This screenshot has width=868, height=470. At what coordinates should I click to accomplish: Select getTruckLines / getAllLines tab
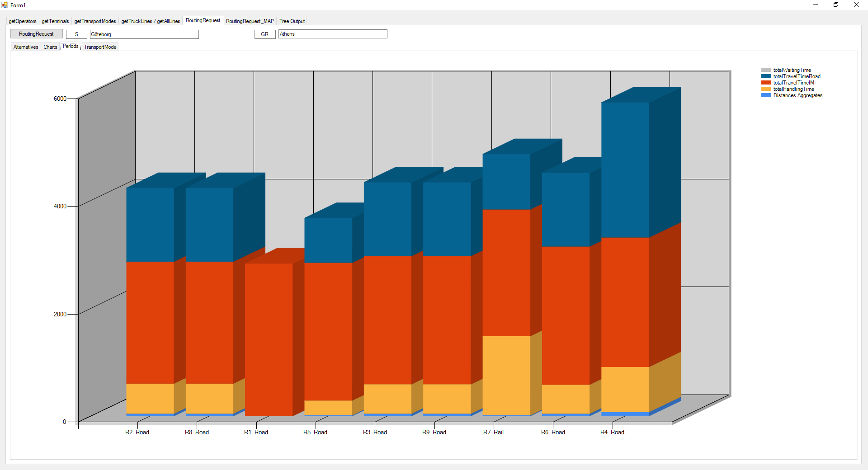(x=151, y=21)
